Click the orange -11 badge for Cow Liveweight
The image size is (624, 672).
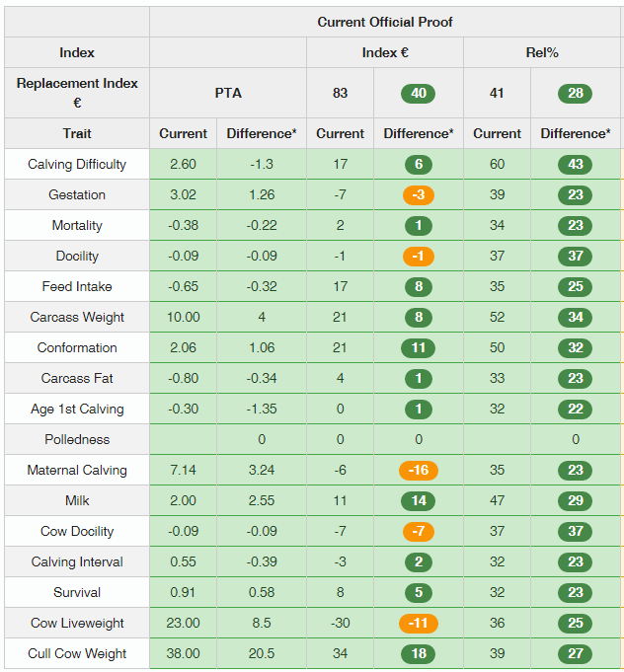[x=419, y=623]
